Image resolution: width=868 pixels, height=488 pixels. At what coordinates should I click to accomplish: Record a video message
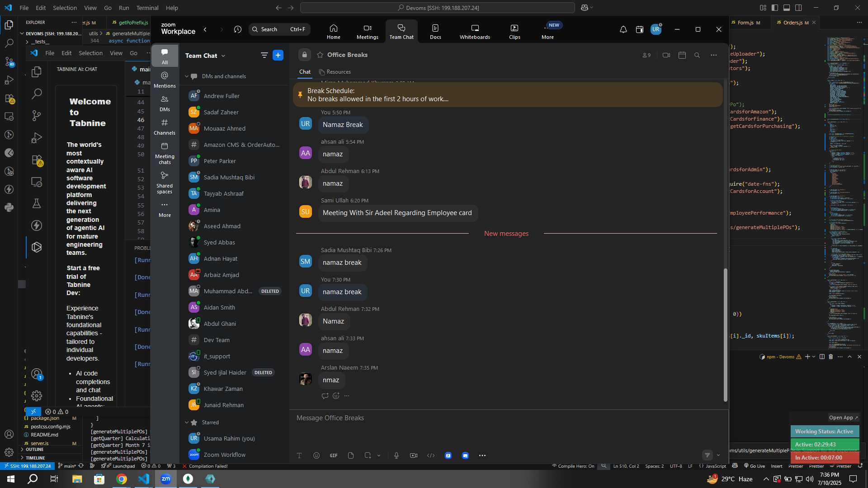coord(414,455)
